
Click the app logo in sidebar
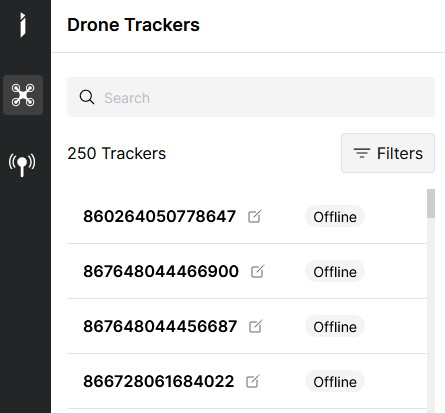tap(22, 25)
